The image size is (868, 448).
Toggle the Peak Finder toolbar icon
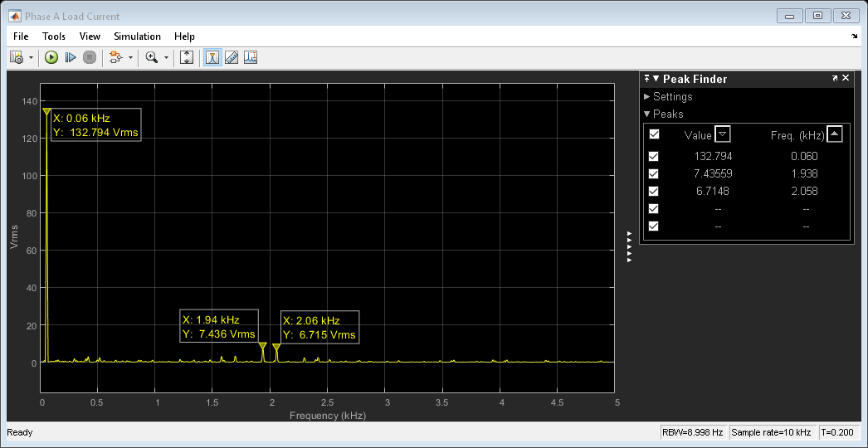212,57
